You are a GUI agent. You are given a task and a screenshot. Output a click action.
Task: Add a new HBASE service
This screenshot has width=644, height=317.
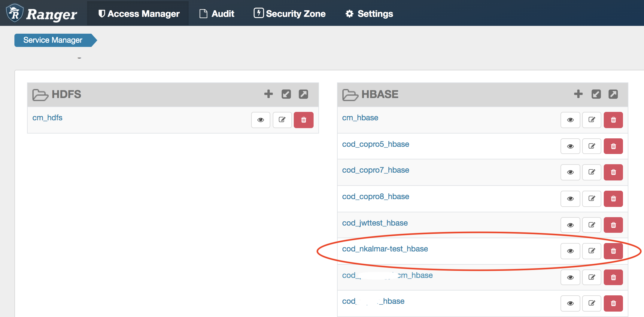click(x=578, y=94)
